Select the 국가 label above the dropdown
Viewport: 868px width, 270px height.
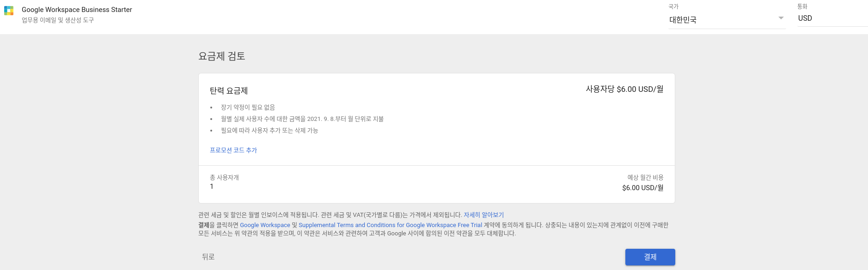point(673,6)
